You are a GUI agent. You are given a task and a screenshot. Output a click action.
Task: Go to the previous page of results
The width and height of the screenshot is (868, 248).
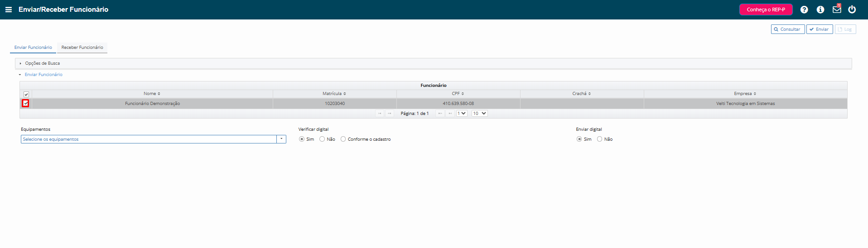pos(390,114)
